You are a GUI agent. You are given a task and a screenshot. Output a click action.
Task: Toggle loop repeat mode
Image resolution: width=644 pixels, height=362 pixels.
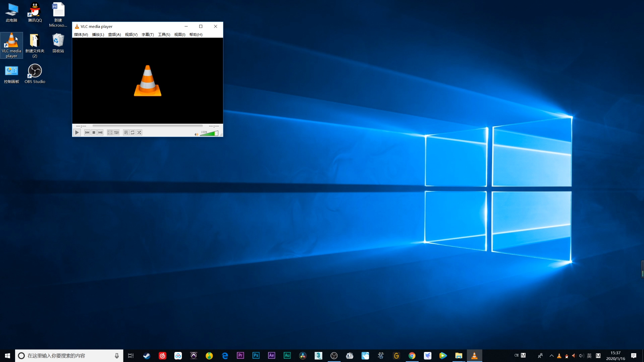pyautogui.click(x=132, y=132)
